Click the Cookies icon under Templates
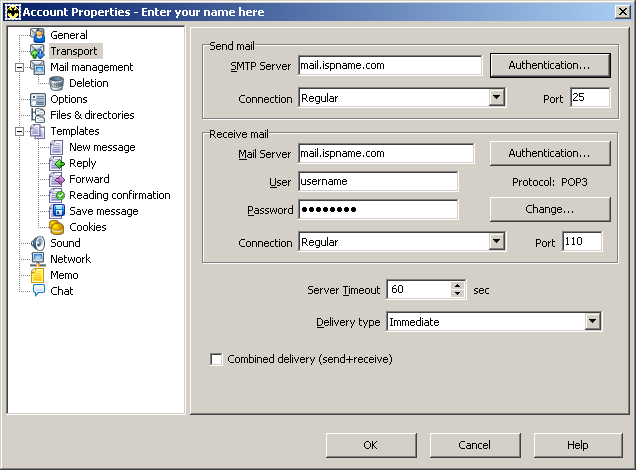 click(x=57, y=227)
